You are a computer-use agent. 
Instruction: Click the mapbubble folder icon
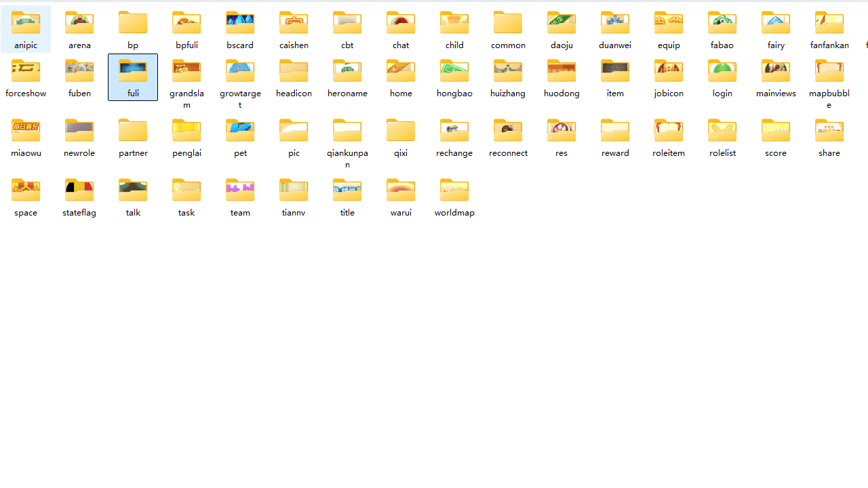click(829, 70)
